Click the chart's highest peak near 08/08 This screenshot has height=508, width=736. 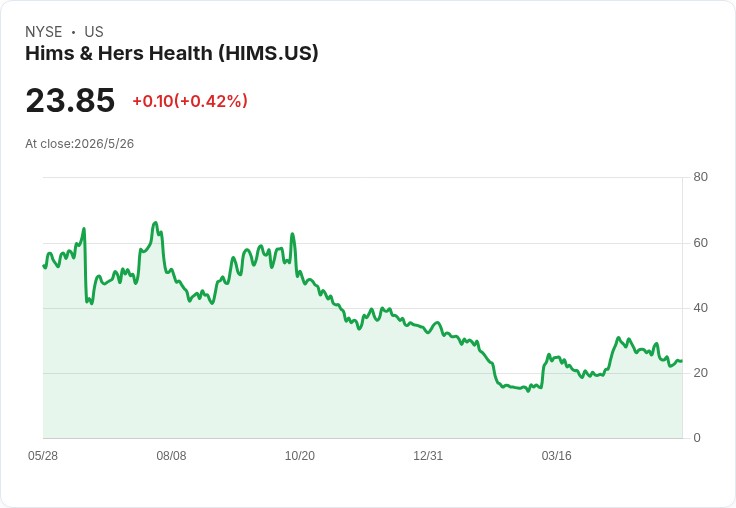pyautogui.click(x=155, y=223)
